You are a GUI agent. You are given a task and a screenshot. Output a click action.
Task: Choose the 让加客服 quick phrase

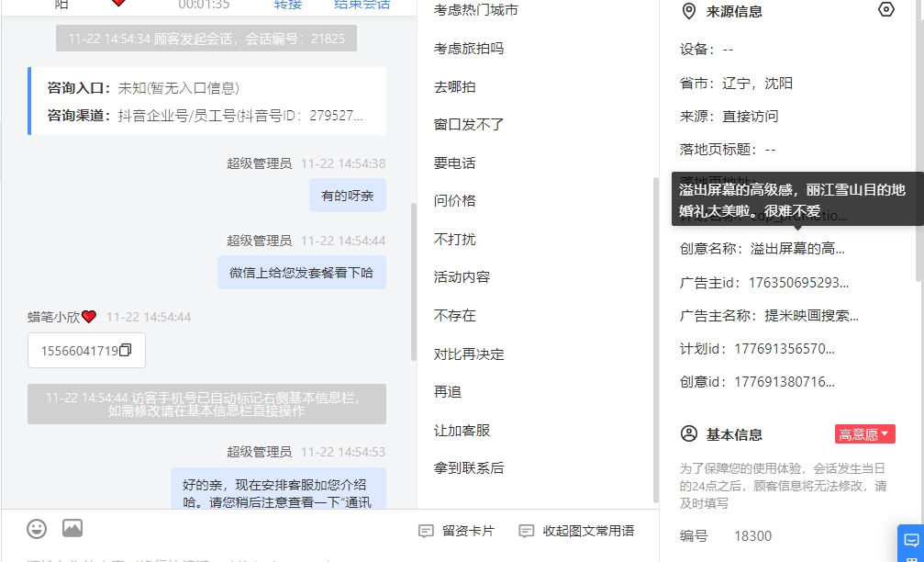[x=462, y=430]
